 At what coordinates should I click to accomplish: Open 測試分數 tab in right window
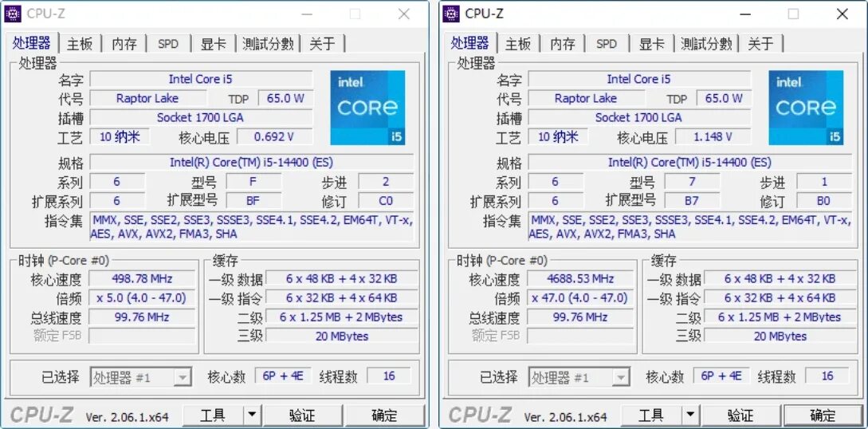click(706, 44)
